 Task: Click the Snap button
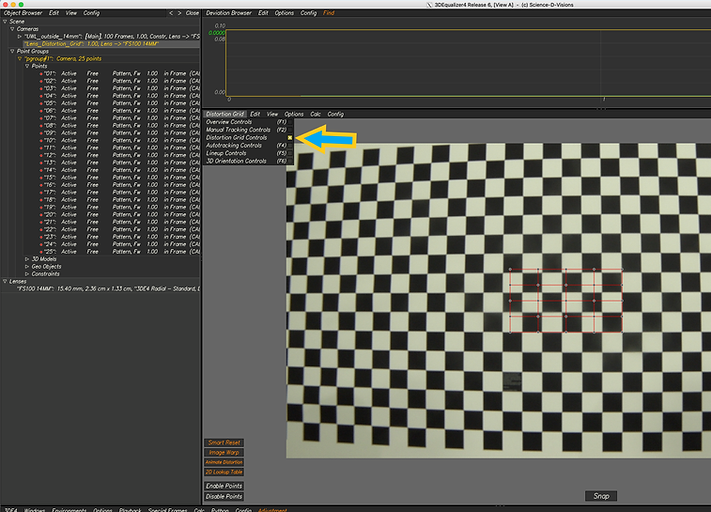(601, 496)
